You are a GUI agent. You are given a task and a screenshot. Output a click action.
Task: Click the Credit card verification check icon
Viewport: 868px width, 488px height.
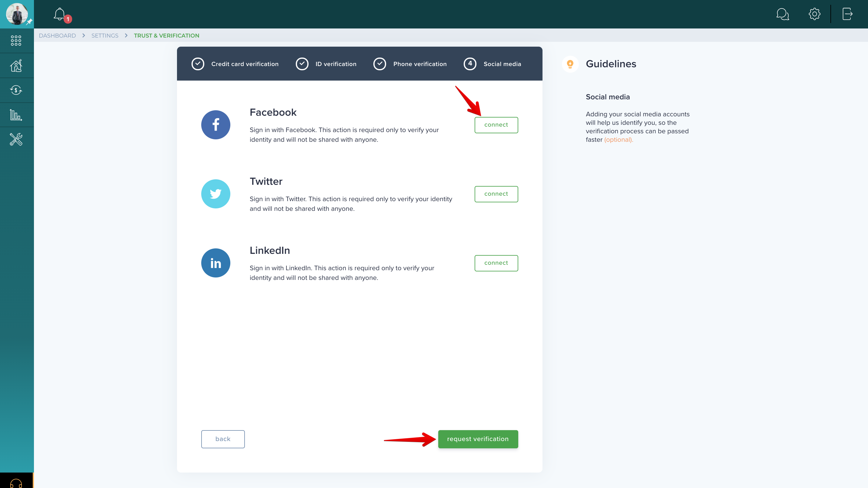coord(198,64)
